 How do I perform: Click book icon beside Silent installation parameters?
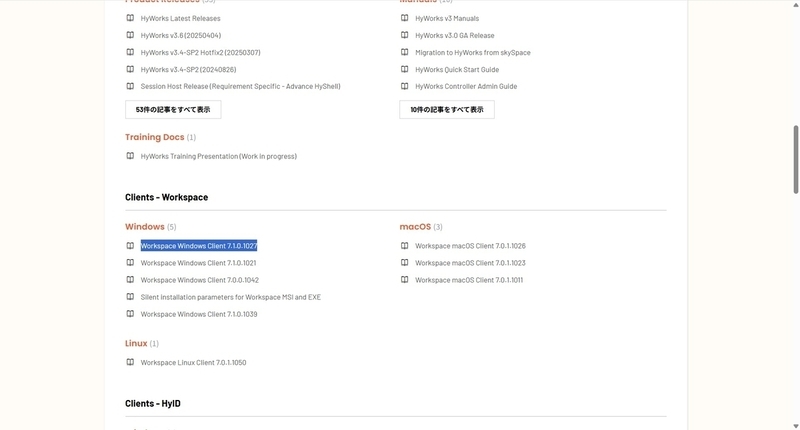[130, 296]
